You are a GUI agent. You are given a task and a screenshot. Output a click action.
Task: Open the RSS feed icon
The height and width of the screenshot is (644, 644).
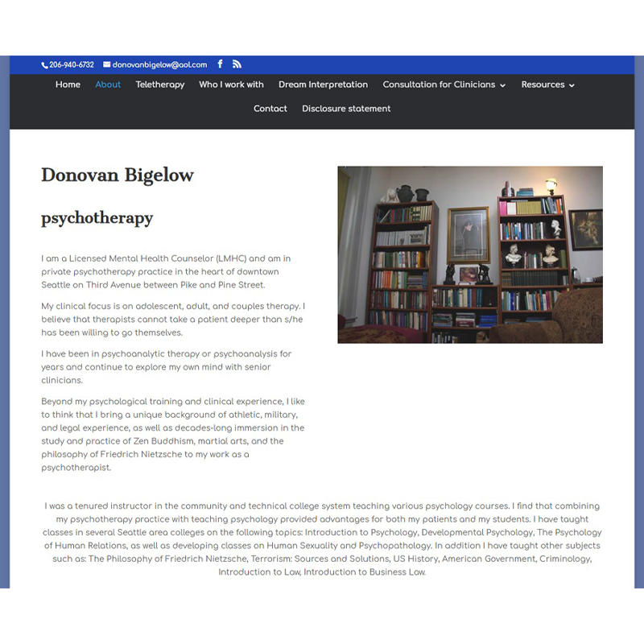[x=237, y=64]
